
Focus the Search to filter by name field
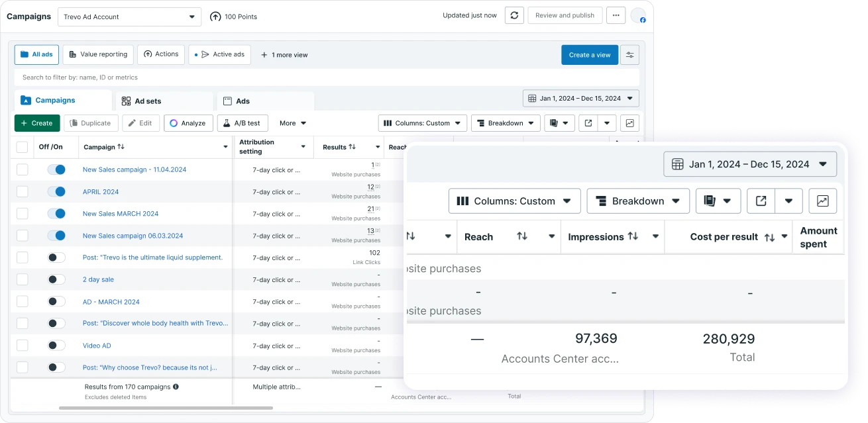327,77
